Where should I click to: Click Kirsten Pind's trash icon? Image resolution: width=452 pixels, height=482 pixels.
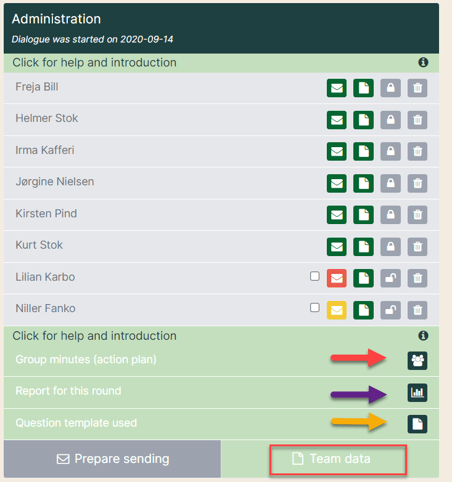(x=417, y=215)
